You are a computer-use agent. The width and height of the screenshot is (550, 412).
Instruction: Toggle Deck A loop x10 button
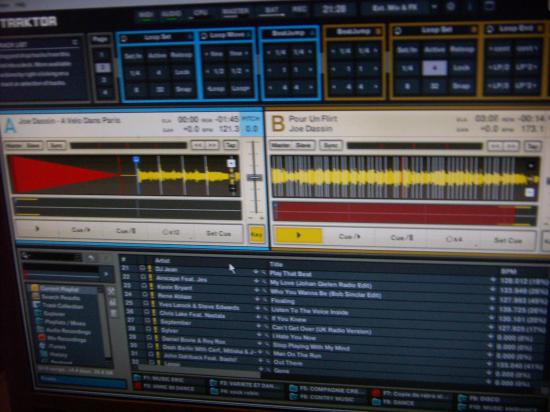click(x=171, y=232)
